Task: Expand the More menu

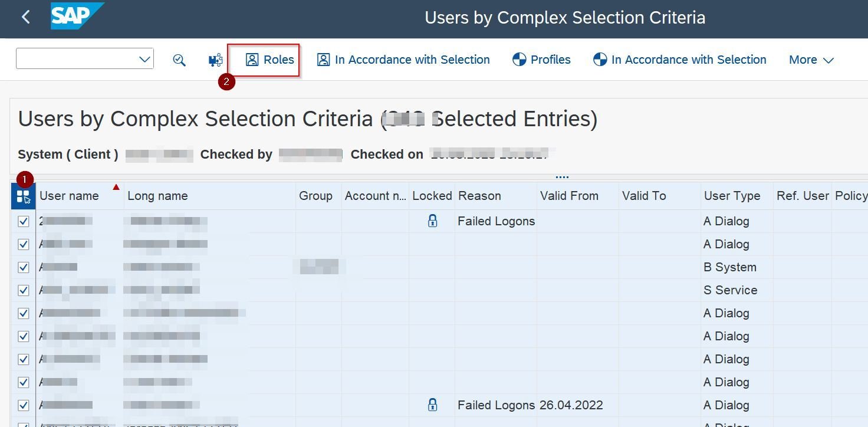Action: pos(811,60)
